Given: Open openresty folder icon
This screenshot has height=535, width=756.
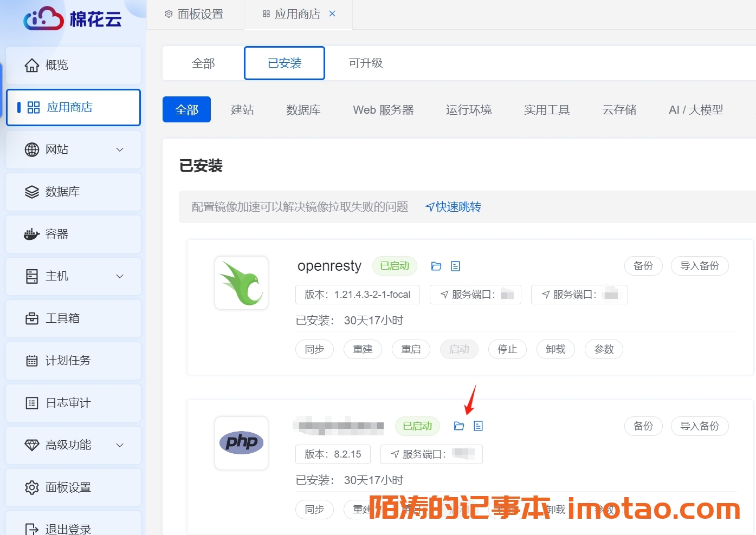Looking at the screenshot, I should point(436,266).
